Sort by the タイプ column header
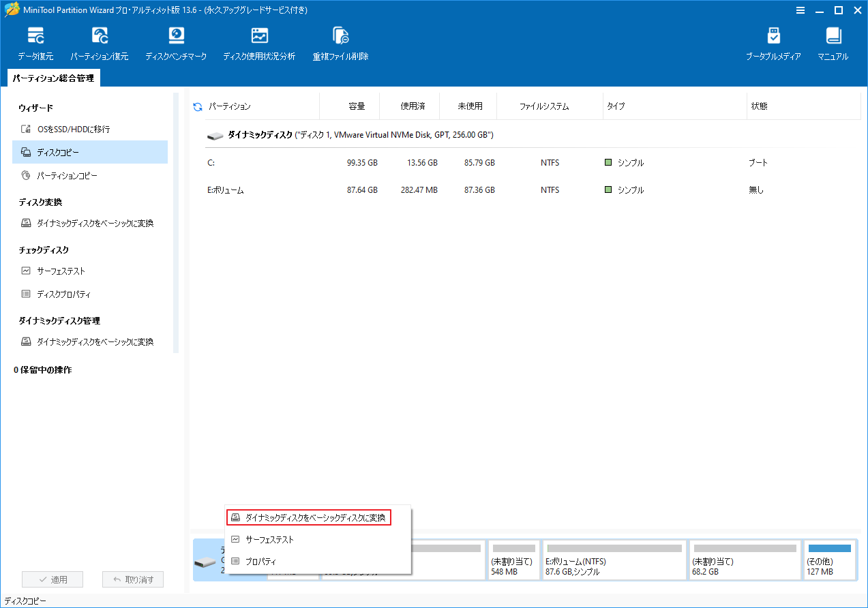868x608 pixels. [675, 107]
